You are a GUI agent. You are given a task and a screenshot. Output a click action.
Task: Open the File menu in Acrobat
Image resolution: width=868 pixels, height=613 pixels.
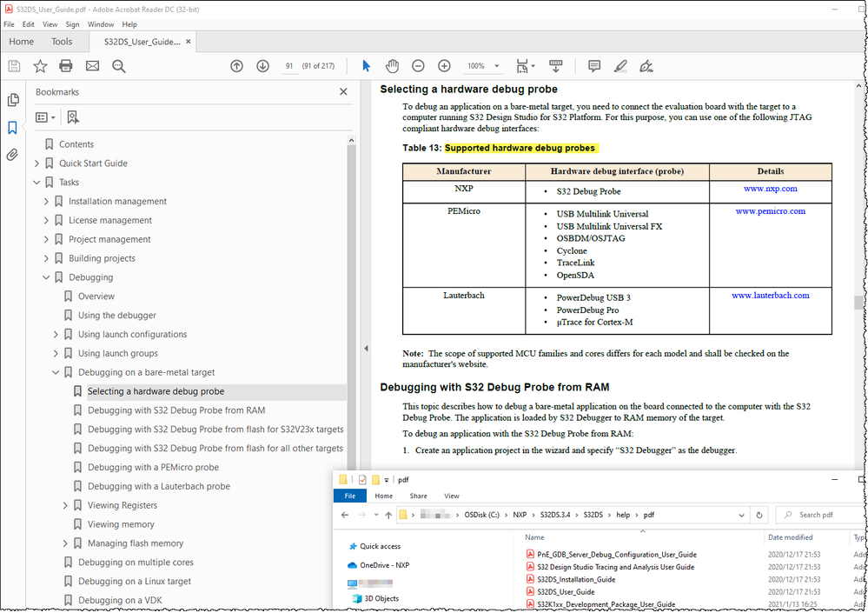click(x=9, y=24)
